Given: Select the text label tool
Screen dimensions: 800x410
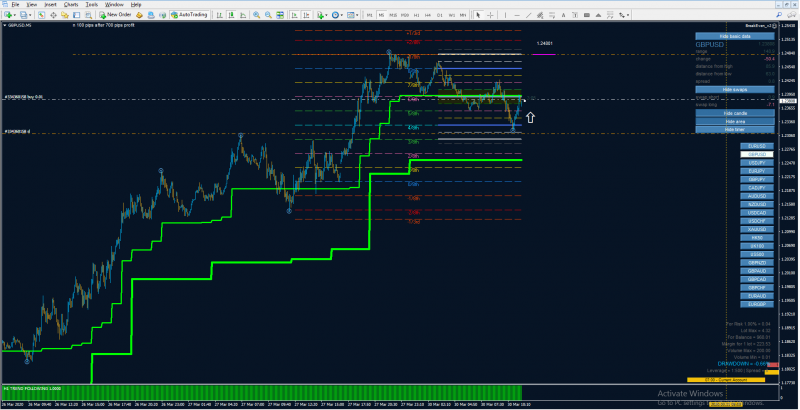Looking at the screenshot, I should 575,15.
